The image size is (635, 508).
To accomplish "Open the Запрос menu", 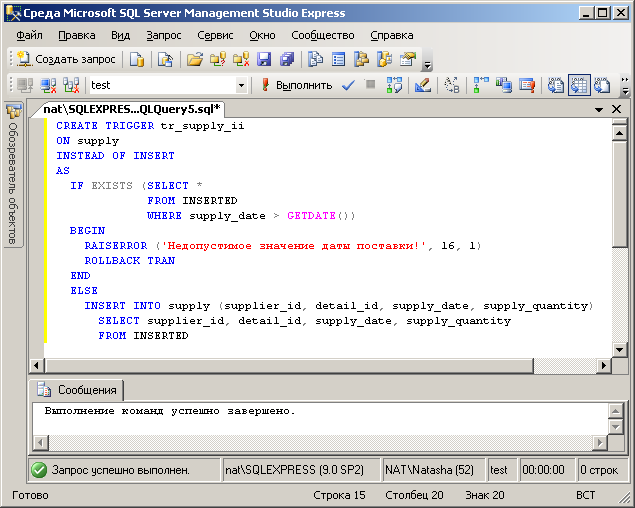I will coord(164,36).
